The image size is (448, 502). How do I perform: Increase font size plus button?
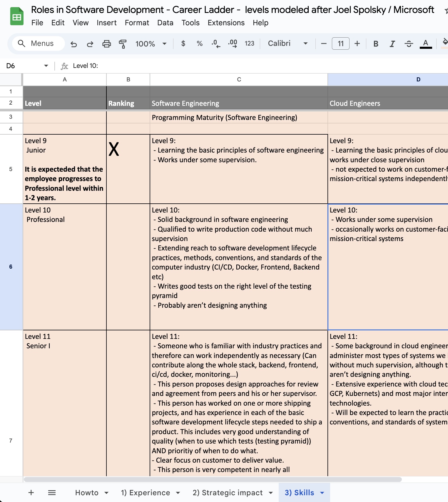tap(357, 43)
